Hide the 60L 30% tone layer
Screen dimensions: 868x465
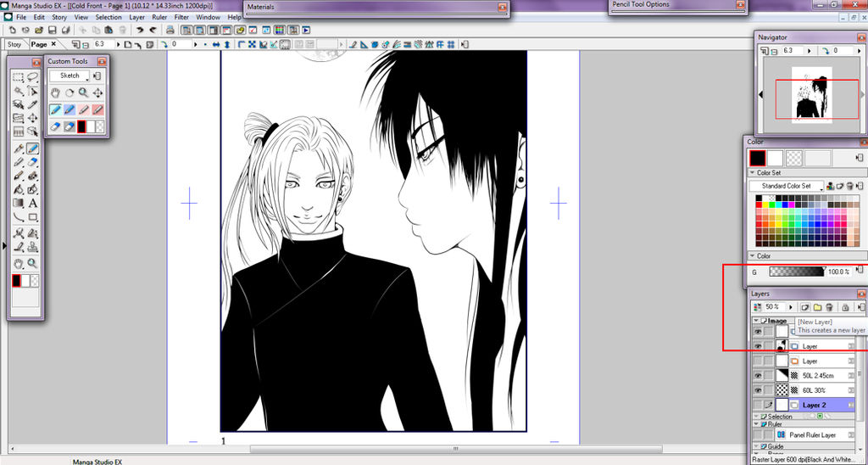point(758,390)
